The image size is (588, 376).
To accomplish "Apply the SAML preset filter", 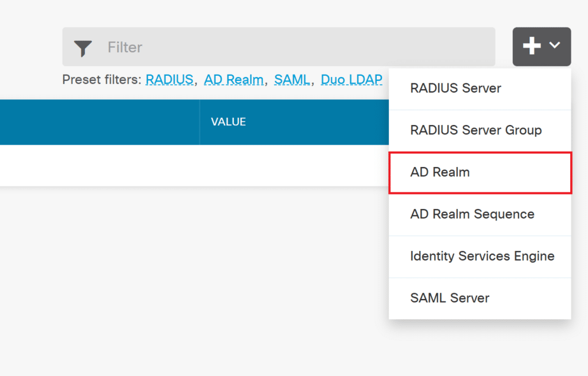I will (292, 80).
